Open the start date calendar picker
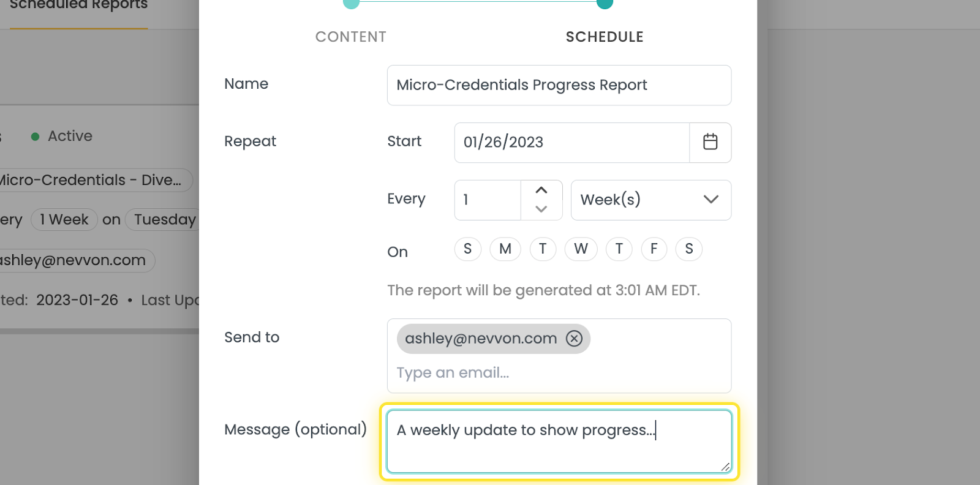Image resolution: width=980 pixels, height=485 pixels. 710,142
